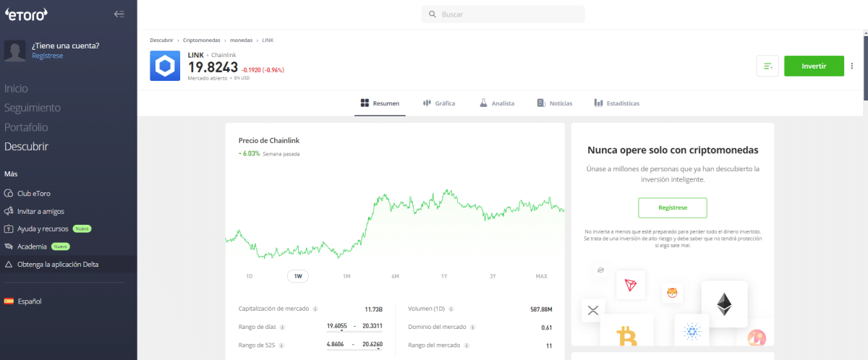Select the 6M chart range
868x360 pixels.
[395, 276]
